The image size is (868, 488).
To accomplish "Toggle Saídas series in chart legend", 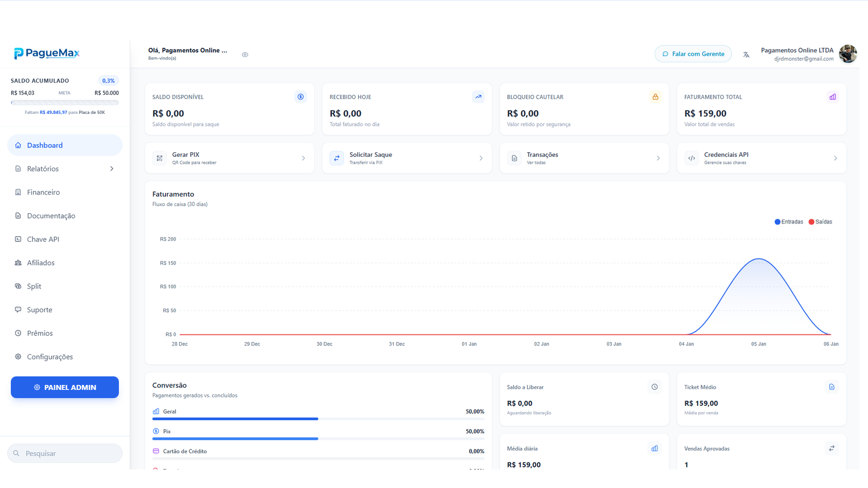I will click(x=820, y=222).
